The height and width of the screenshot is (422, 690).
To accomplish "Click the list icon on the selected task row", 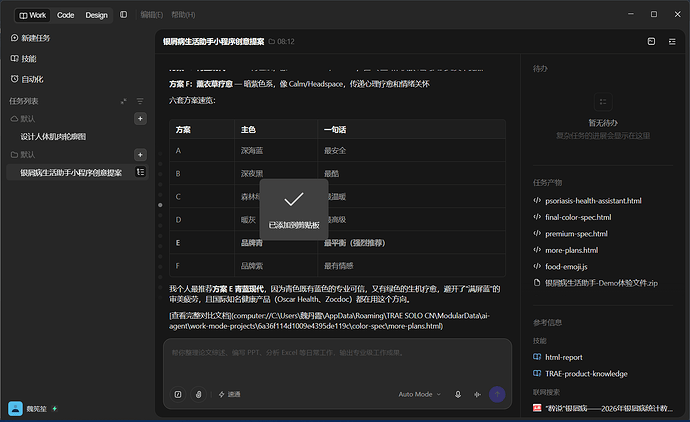I will (x=140, y=172).
